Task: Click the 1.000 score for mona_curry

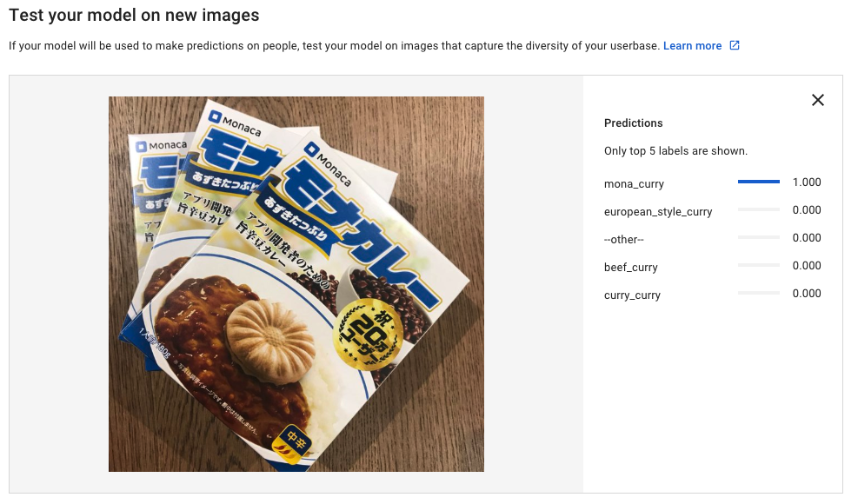Action: [x=807, y=182]
